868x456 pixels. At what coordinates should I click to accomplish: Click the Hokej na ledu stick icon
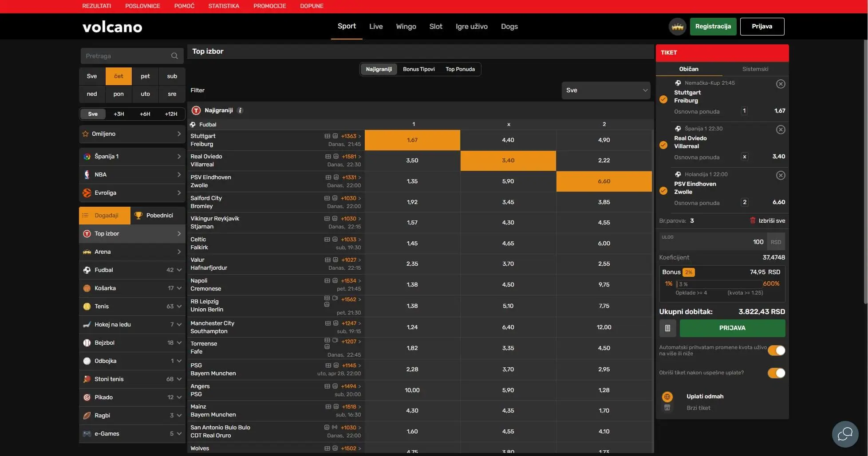tap(87, 325)
